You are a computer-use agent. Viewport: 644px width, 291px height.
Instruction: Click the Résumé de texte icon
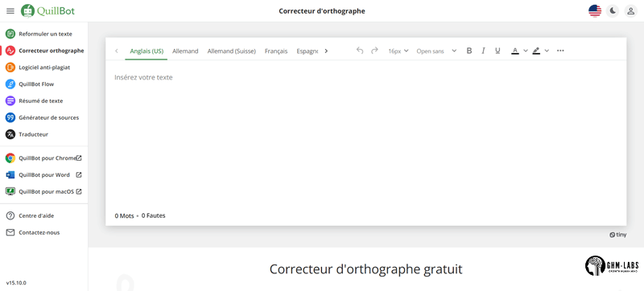click(10, 100)
